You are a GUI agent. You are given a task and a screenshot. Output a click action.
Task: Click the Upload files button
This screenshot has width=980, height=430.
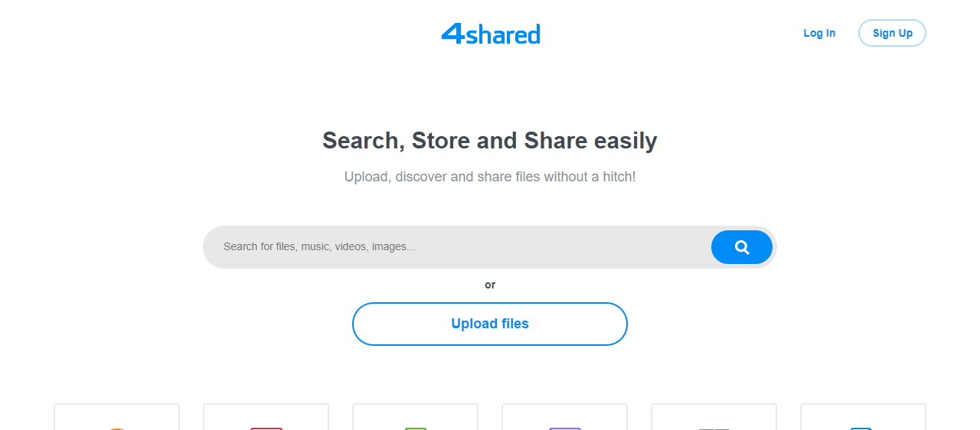click(490, 324)
